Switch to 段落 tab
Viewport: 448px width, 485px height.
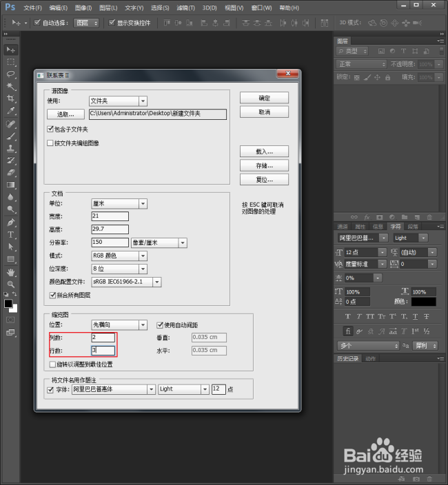413,227
